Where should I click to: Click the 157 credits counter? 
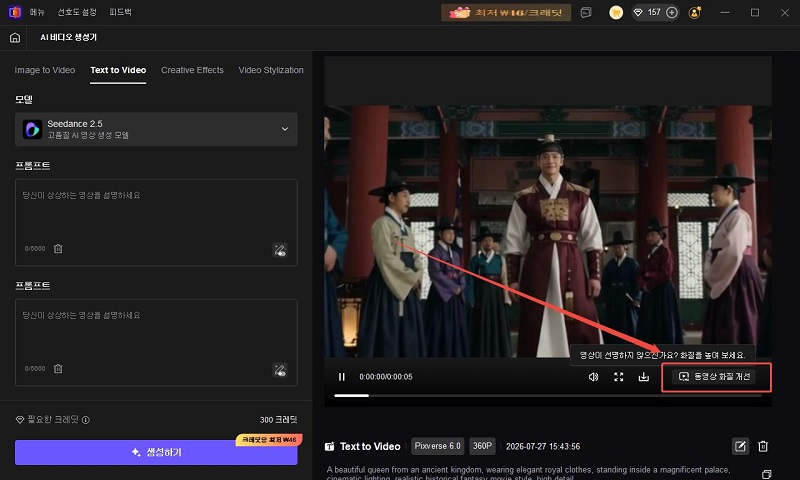(654, 13)
